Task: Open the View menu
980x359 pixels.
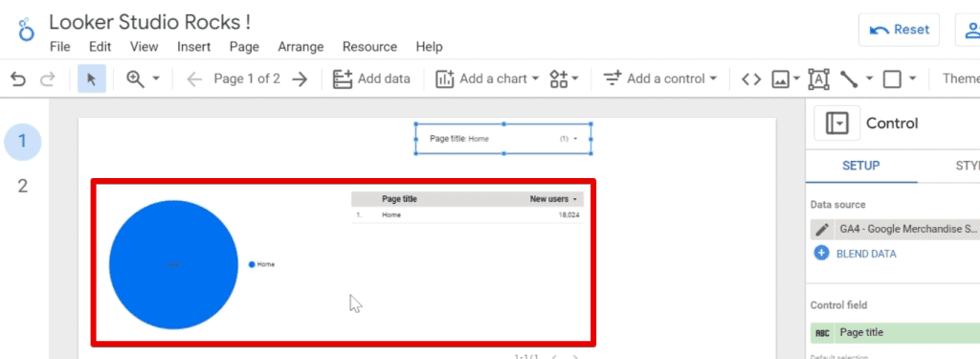Action: coord(145,47)
